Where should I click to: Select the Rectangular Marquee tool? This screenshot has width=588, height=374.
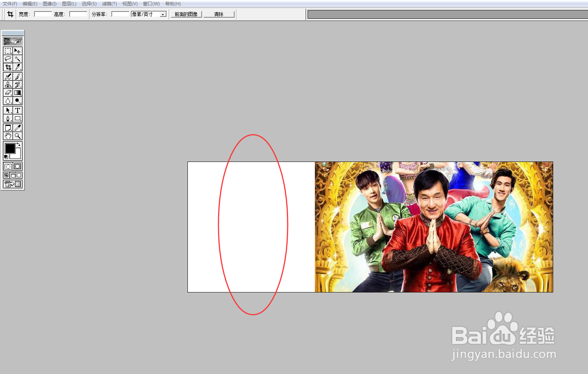tap(8, 51)
